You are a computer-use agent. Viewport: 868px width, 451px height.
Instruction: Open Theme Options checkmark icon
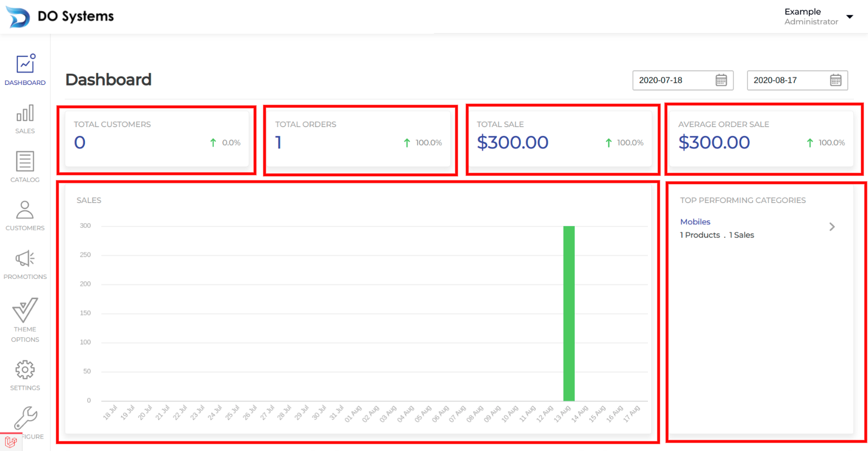[x=25, y=310]
